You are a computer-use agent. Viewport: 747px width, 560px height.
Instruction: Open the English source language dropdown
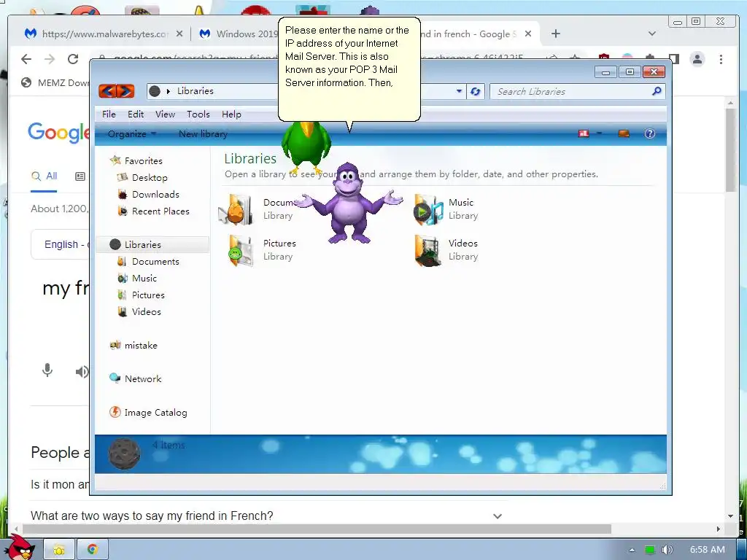pyautogui.click(x=61, y=244)
